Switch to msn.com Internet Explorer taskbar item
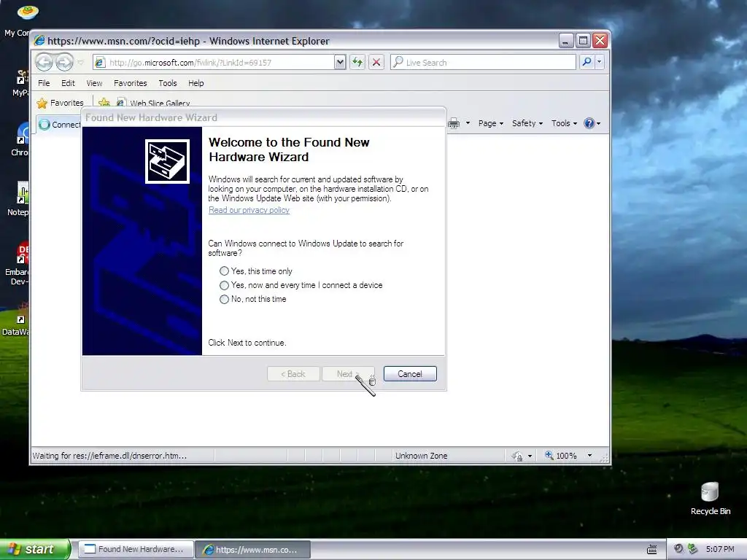This screenshot has width=747, height=560. tap(253, 549)
